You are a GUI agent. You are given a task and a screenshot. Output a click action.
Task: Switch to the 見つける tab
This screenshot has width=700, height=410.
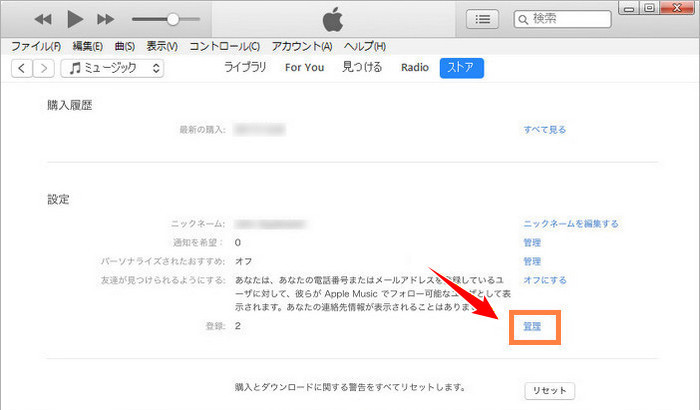(362, 67)
